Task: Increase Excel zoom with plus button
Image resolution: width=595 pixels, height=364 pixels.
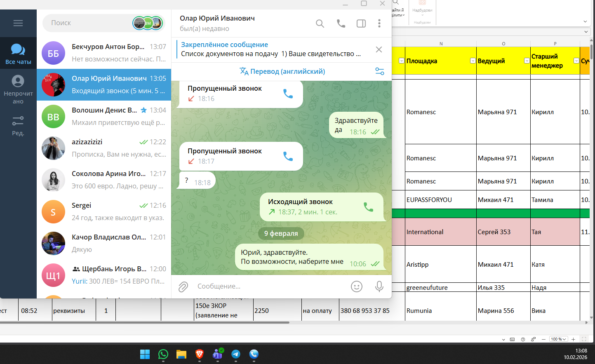Action: 573,339
